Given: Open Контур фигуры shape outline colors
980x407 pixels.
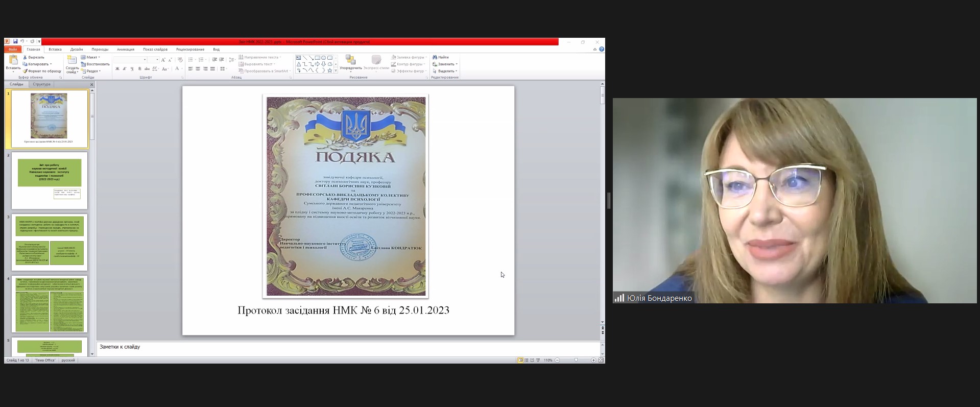Looking at the screenshot, I should click(x=409, y=64).
